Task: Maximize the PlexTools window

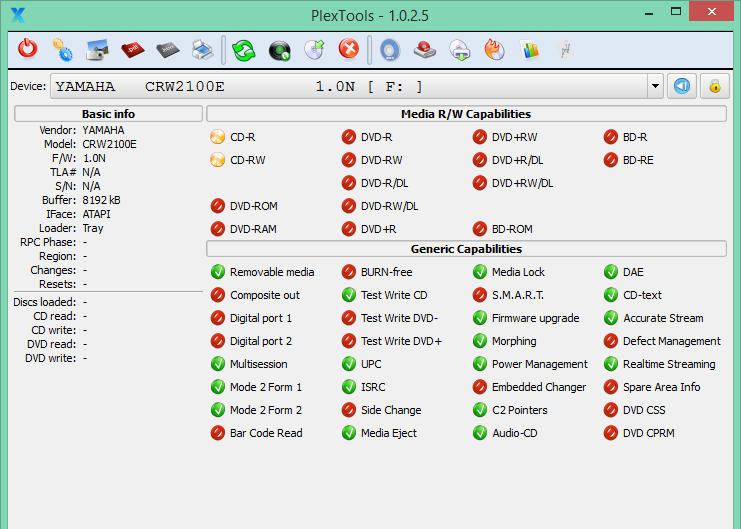Action: click(x=676, y=12)
